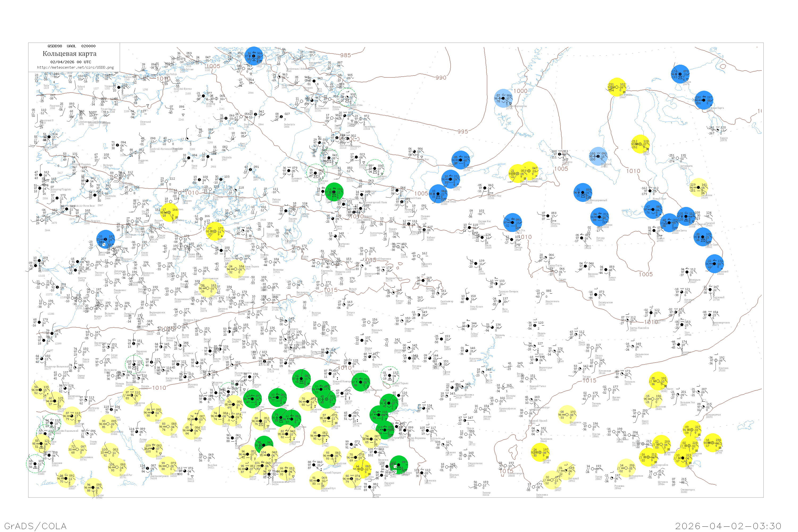798x532 pixels.
Task: Select the yellow Им. Попова 20667 station marker
Action: click(617, 88)
